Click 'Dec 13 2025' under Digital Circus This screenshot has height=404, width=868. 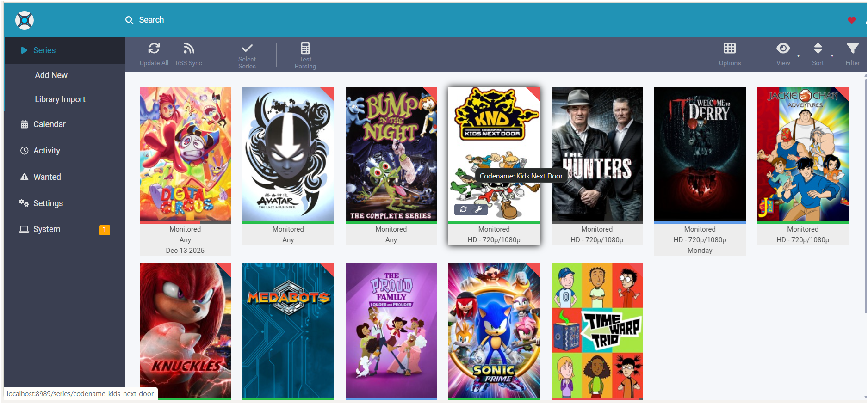pos(185,251)
